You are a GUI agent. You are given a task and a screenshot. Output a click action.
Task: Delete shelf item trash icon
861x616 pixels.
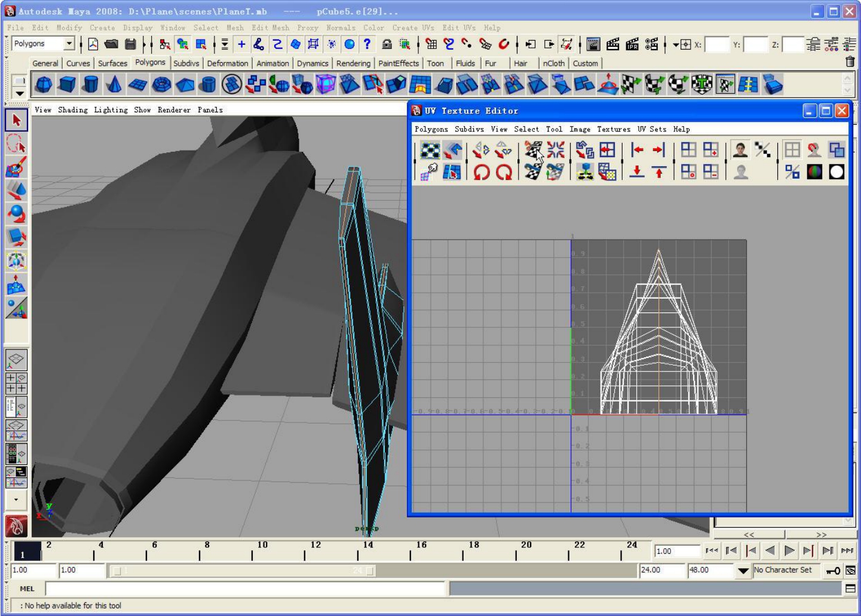tap(850, 62)
